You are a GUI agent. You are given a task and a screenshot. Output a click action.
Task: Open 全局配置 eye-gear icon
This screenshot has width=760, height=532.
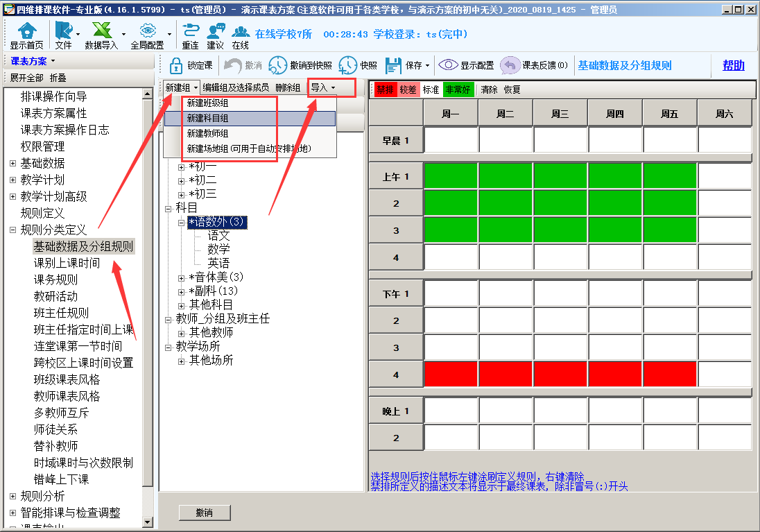(x=146, y=30)
